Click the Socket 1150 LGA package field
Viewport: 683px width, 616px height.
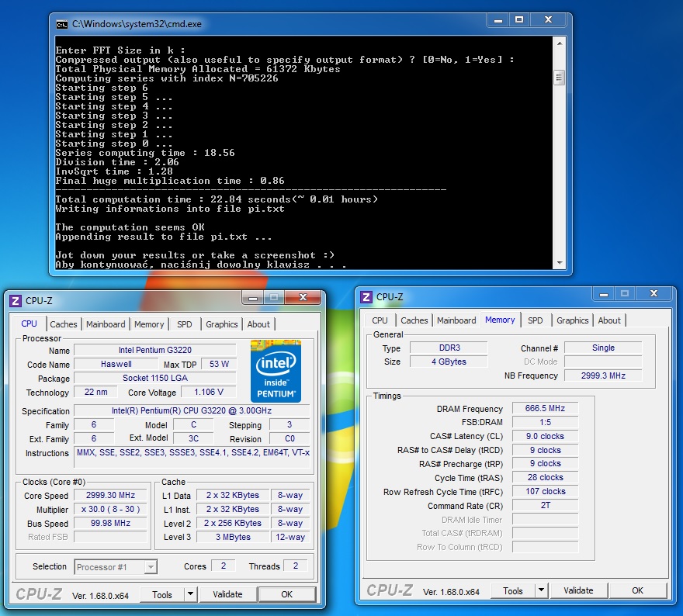click(x=155, y=378)
